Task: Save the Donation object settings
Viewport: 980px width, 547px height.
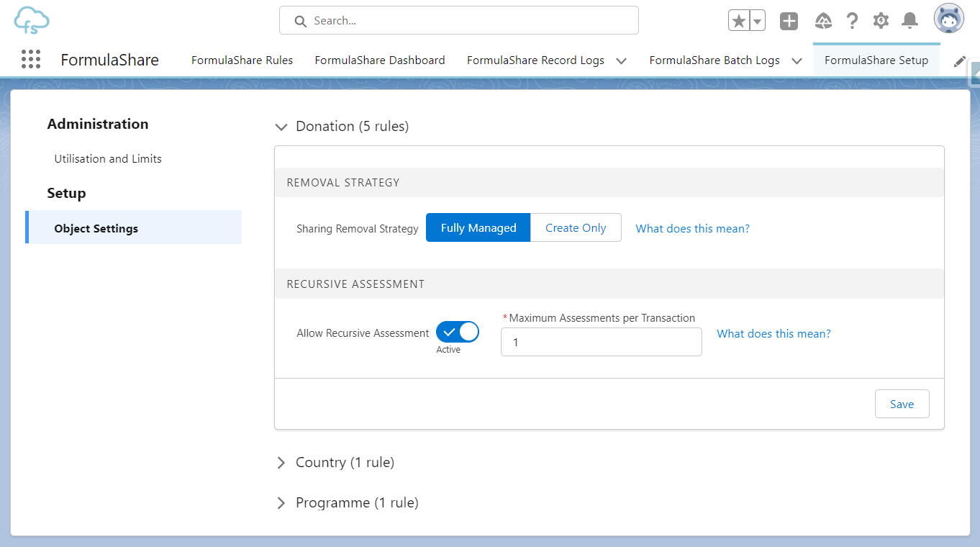Action: tap(902, 404)
